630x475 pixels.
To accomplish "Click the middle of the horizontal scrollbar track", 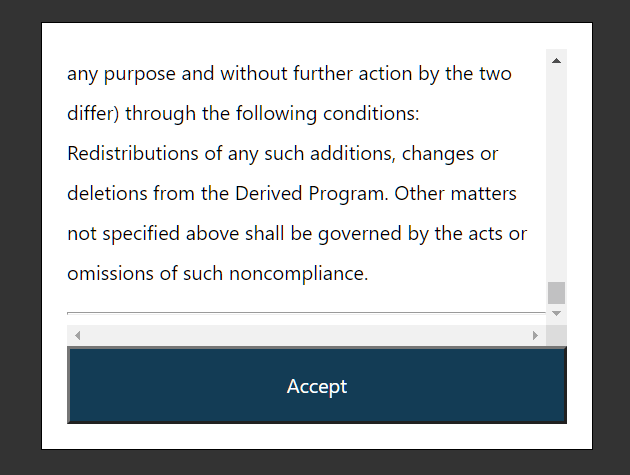I will pos(306,335).
